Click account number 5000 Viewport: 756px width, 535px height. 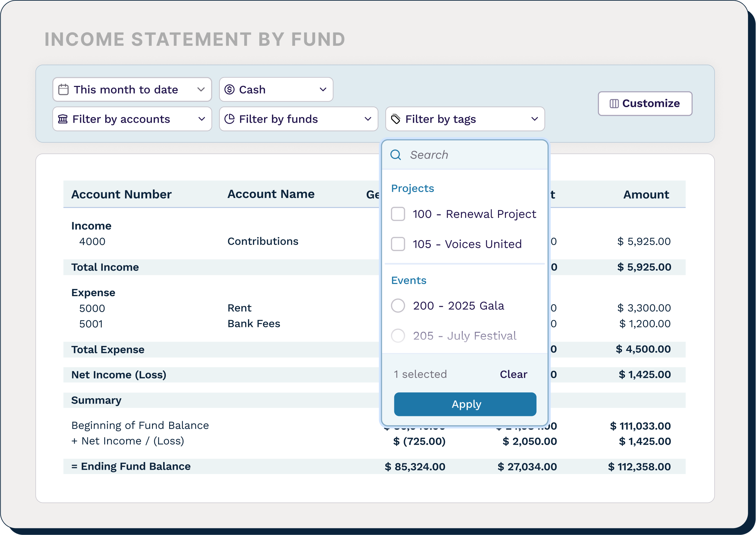click(x=92, y=308)
